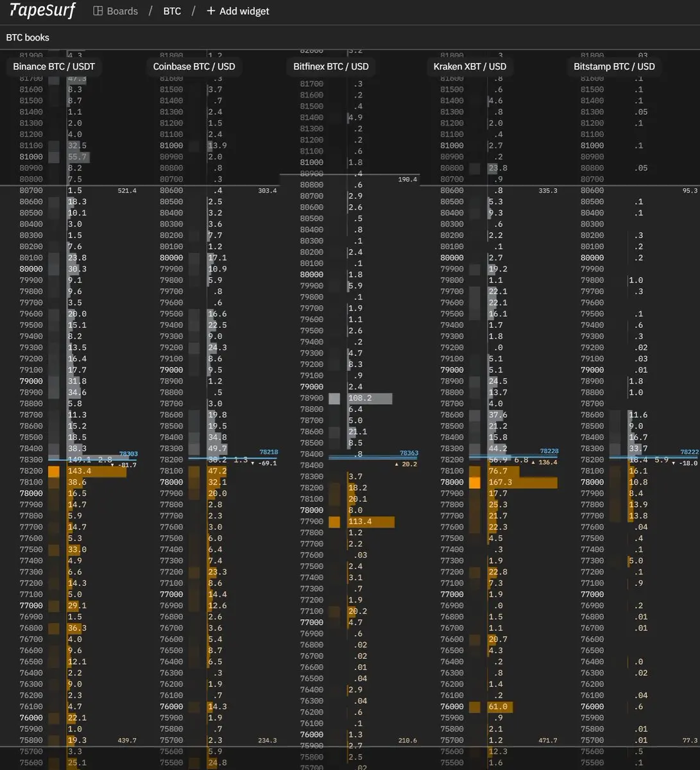Screen dimensions: 700x770
Task: Click Bitfinex ask total 190.4
Action: 407,179
